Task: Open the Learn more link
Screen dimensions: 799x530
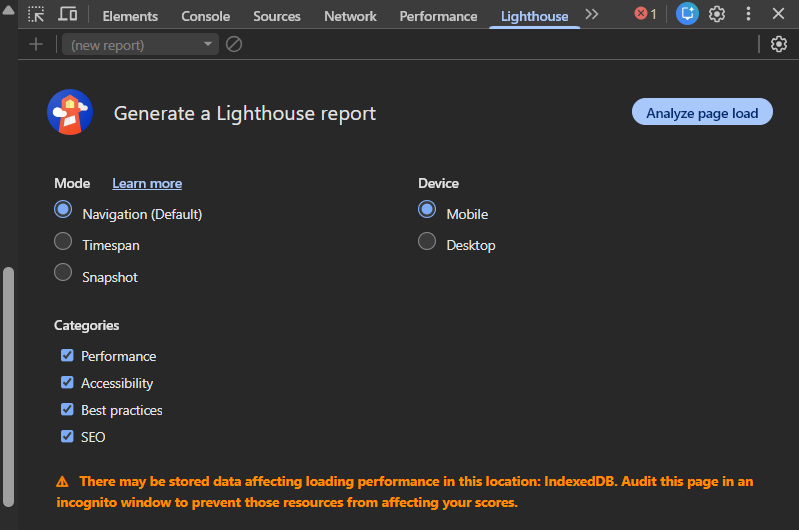Action: pyautogui.click(x=147, y=183)
